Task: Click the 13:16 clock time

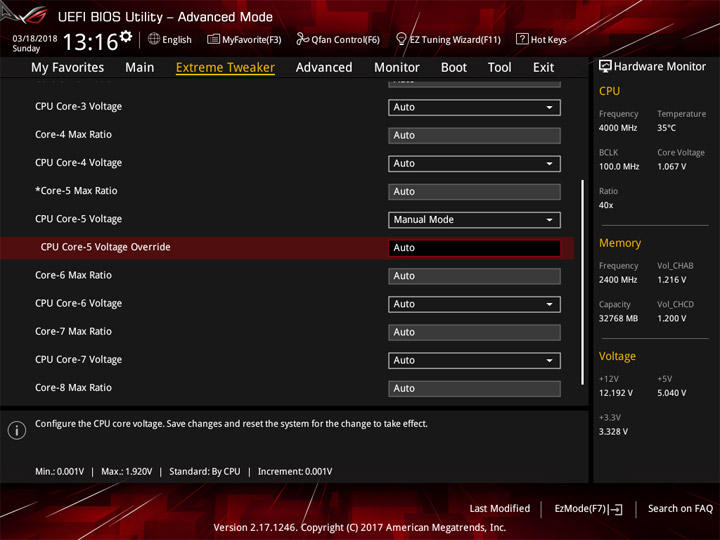Action: coord(90,42)
